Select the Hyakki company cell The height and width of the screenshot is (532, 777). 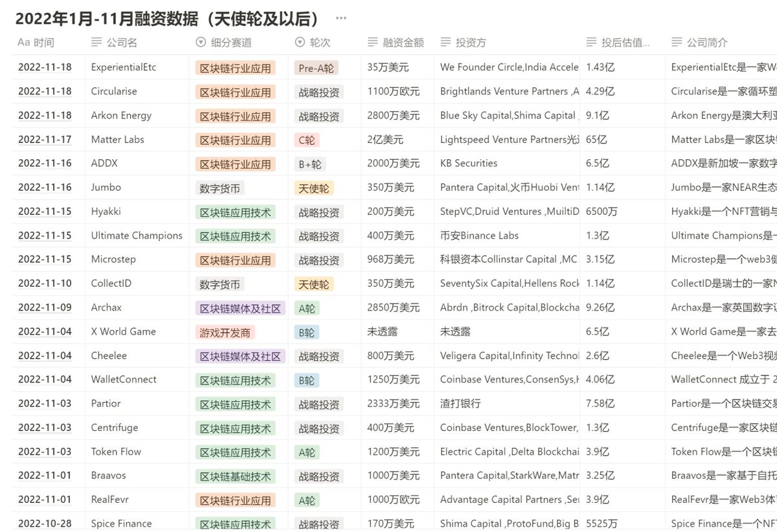(x=106, y=211)
